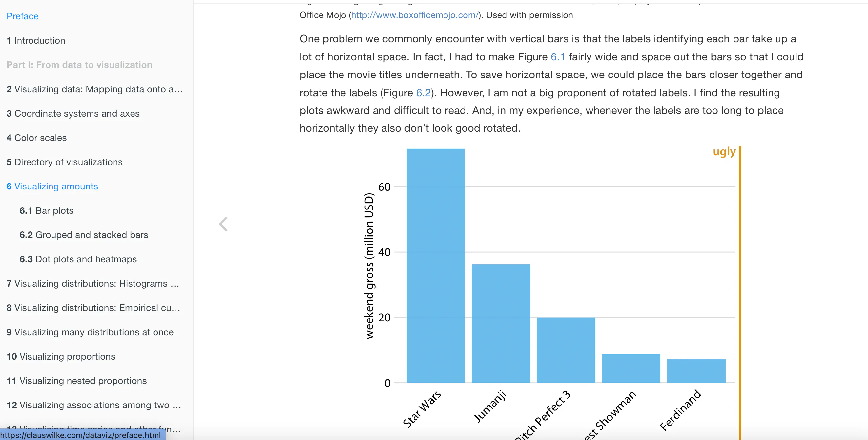The width and height of the screenshot is (868, 440).
Task: Open chapter 12 on visualizing associations
Action: click(x=94, y=405)
